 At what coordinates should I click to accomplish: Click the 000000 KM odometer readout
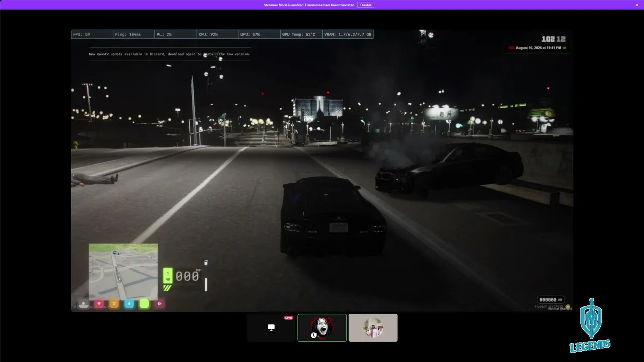click(x=550, y=299)
